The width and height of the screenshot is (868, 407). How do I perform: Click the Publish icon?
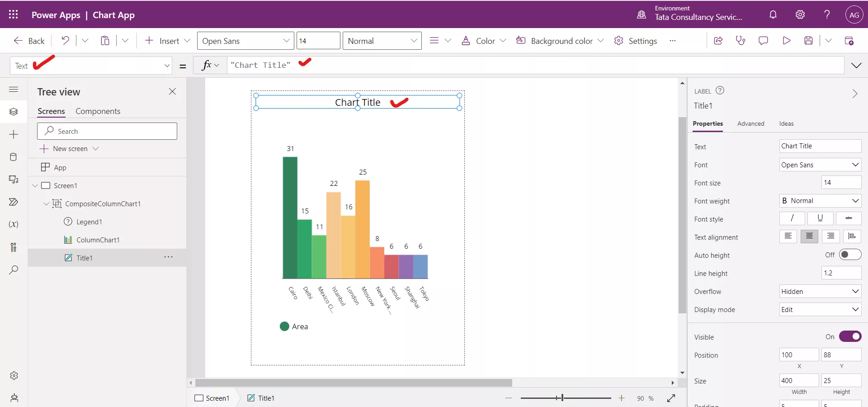(849, 41)
